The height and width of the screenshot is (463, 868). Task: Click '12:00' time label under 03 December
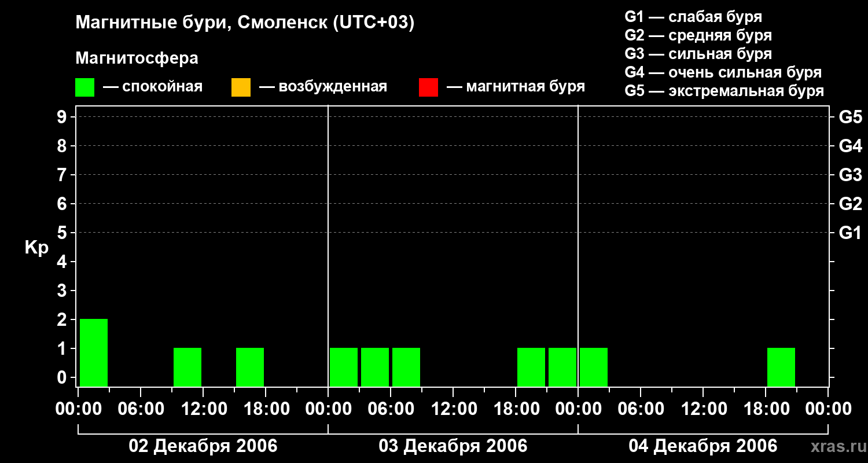453,410
